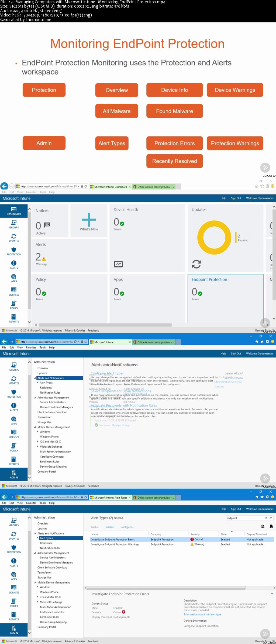Collapse Administrator Management in Alerts and Notifications frame
The image size is (276, 644).
tap(35, 398)
